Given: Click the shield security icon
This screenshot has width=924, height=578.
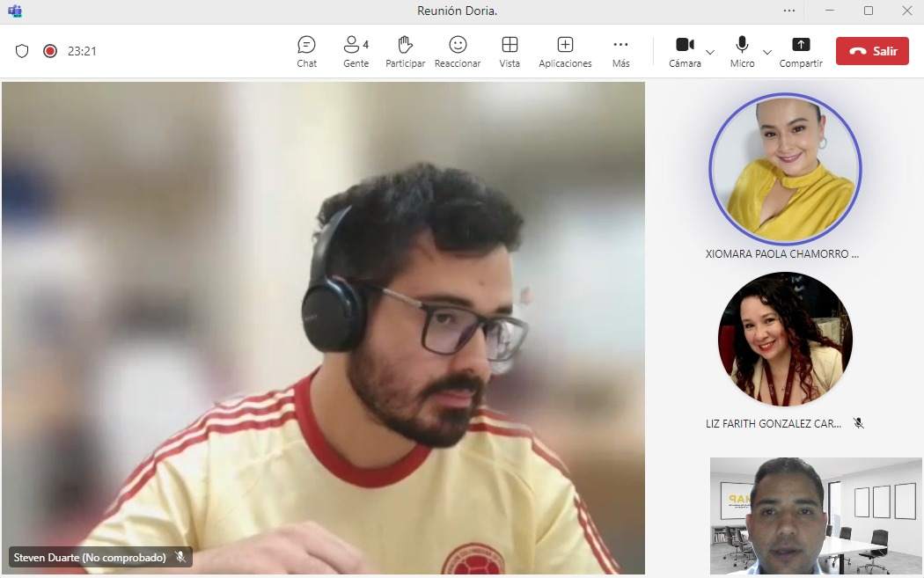Looking at the screenshot, I should pos(22,51).
